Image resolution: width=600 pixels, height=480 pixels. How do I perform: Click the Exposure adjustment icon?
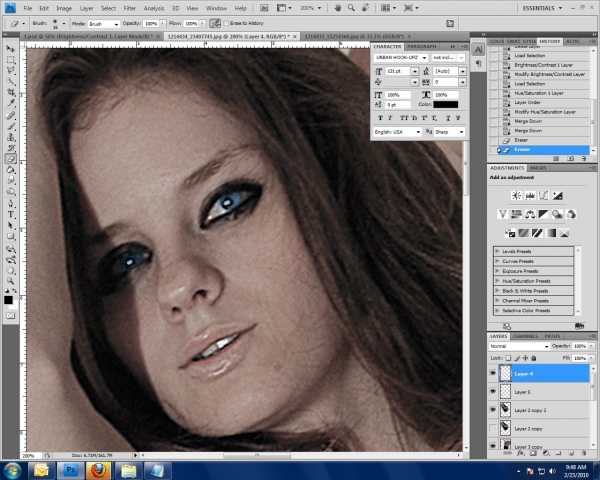tap(557, 196)
